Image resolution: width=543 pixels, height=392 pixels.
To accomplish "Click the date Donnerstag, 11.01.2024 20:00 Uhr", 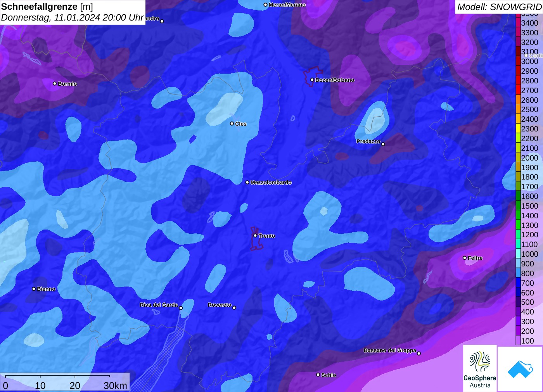I will [73, 17].
